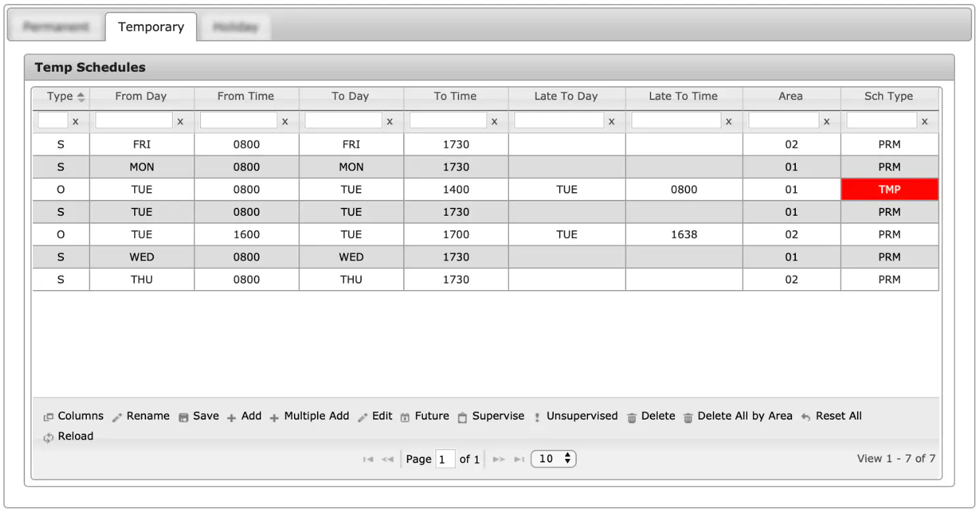Clear the Sch Type filter with x
Viewport: 980px width, 513px height.
[924, 122]
